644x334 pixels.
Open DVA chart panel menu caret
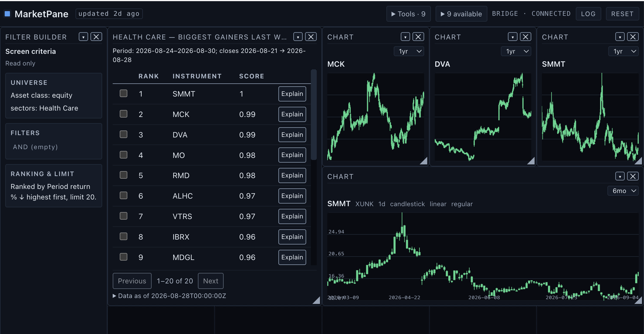pos(513,37)
